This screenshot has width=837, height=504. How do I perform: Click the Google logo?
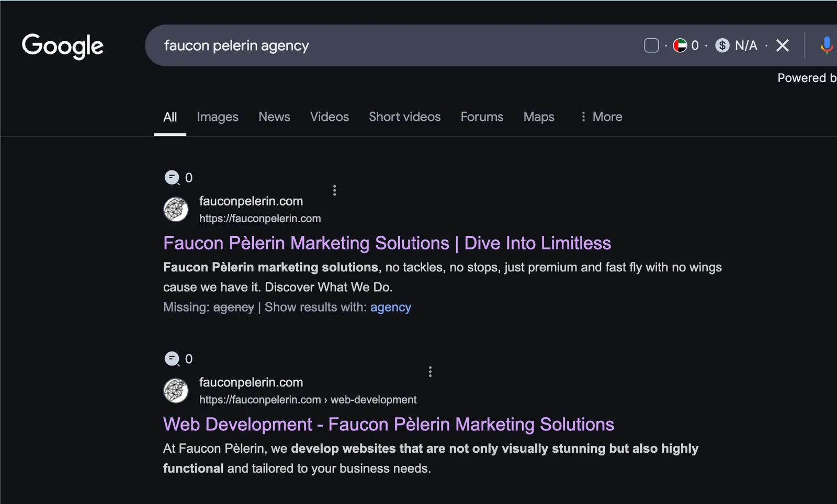coord(63,46)
